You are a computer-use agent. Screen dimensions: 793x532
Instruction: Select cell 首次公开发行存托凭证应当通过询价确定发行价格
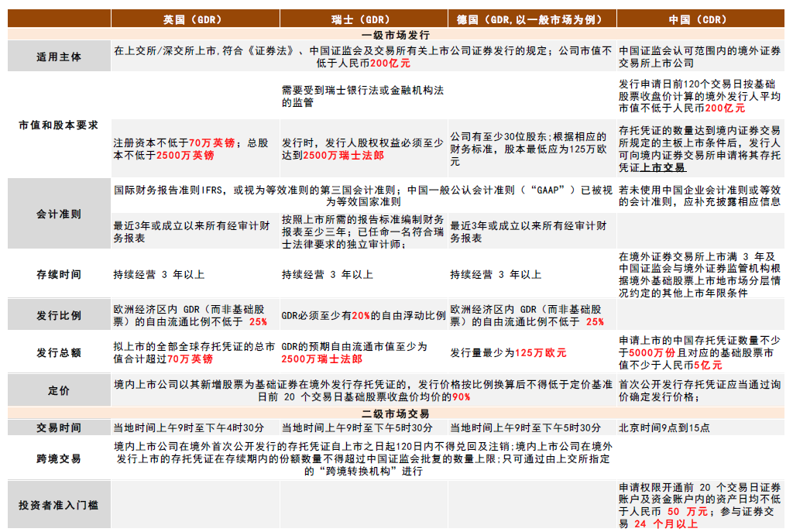coord(700,390)
